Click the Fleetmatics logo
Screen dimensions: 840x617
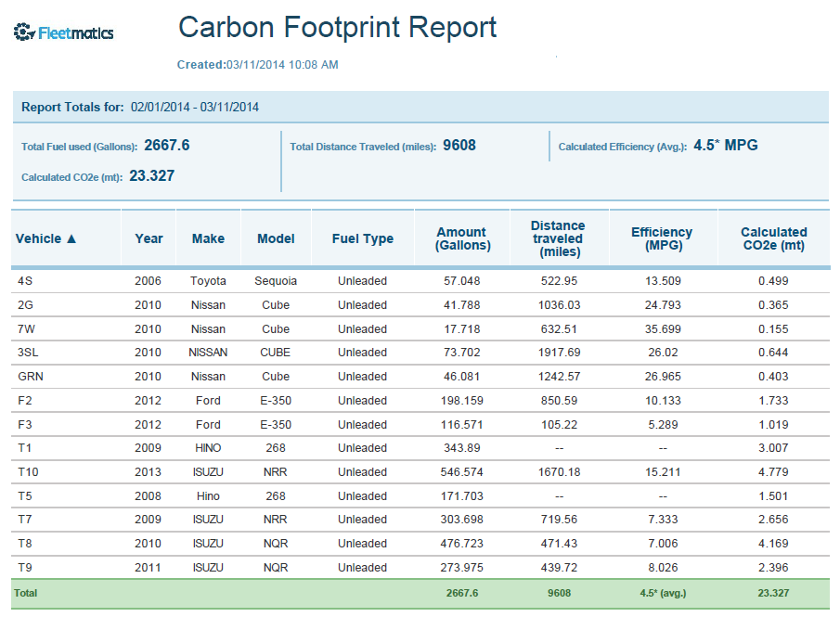tap(63, 33)
